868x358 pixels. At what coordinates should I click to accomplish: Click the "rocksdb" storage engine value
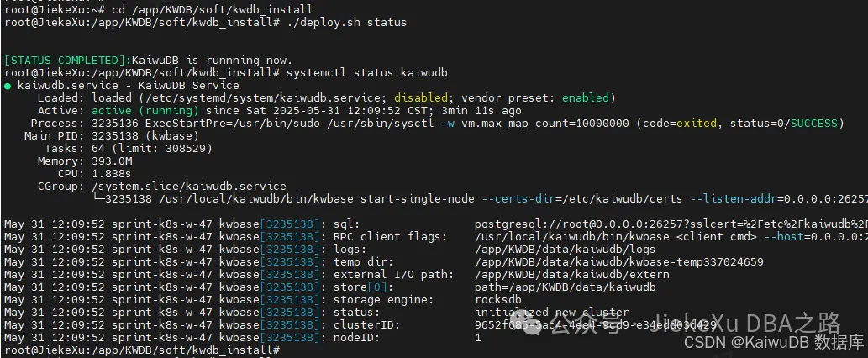(x=497, y=299)
